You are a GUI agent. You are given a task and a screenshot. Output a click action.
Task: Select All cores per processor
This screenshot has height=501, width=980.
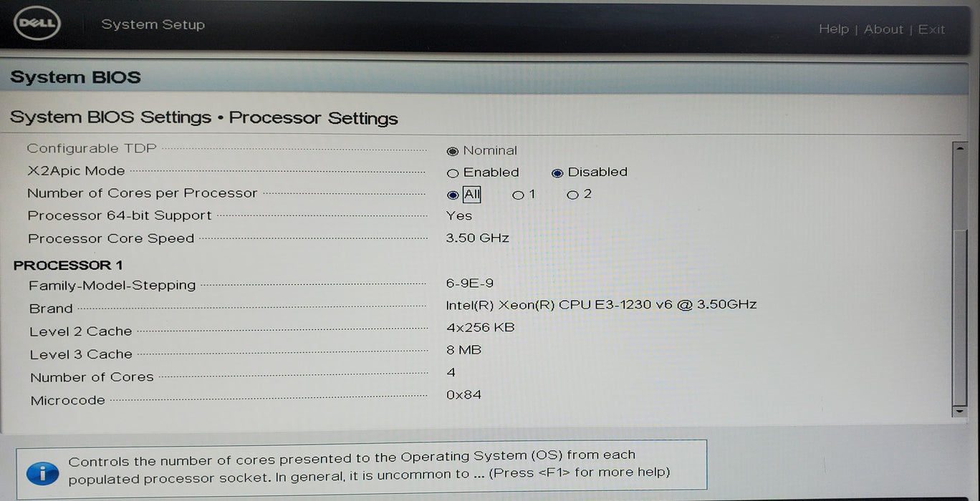[453, 195]
